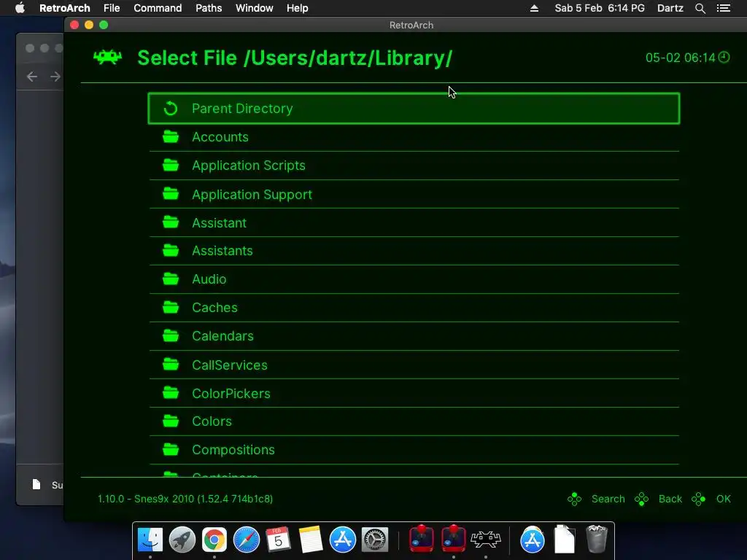
Task: Open the Compositions folder name
Action: click(x=233, y=450)
